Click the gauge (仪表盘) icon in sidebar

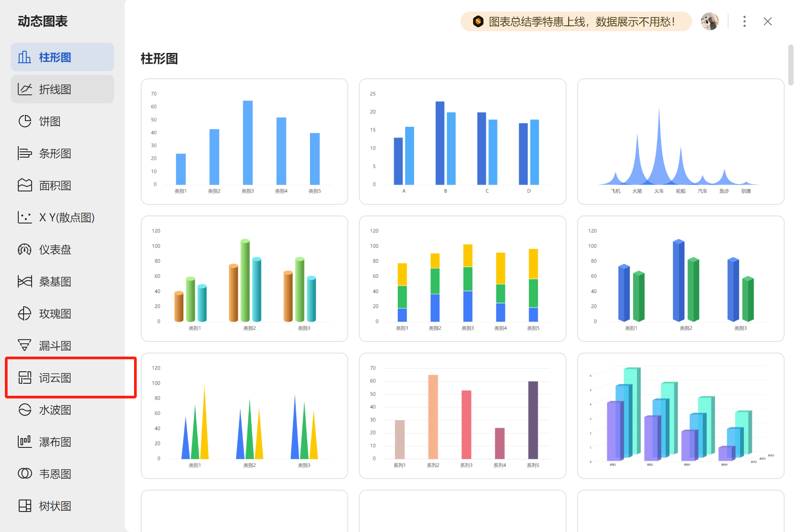tap(25, 249)
